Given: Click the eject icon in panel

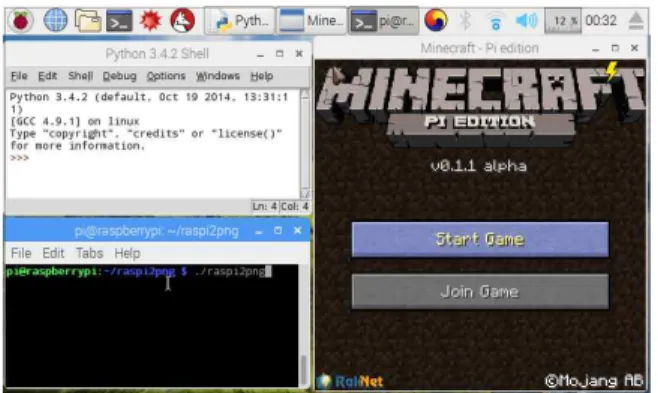Looking at the screenshot, I should (636, 21).
